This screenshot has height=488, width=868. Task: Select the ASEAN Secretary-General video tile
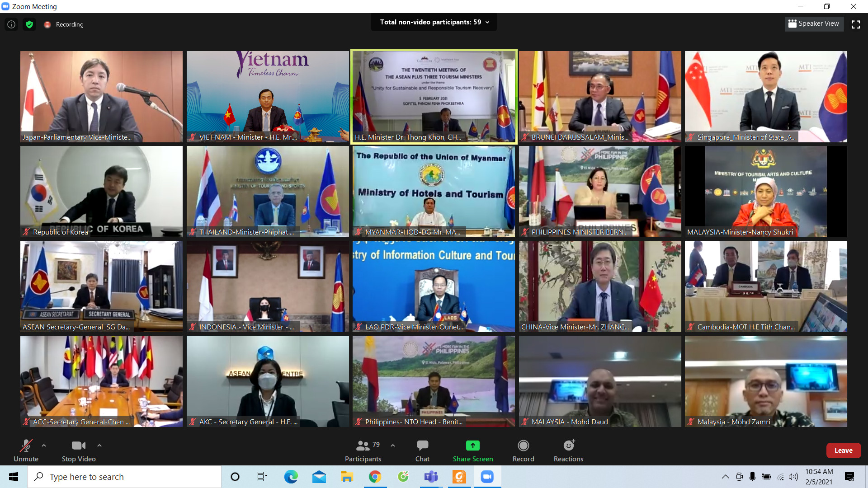101,286
